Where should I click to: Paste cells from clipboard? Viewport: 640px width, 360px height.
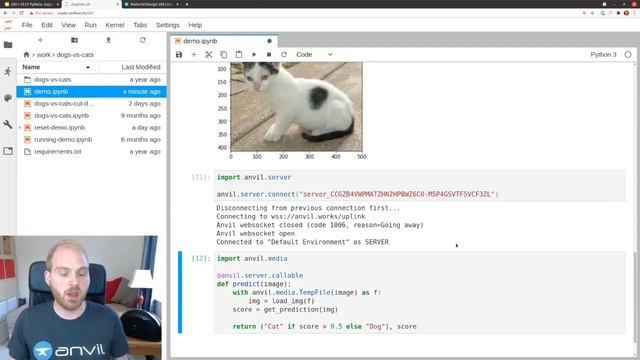pyautogui.click(x=239, y=54)
